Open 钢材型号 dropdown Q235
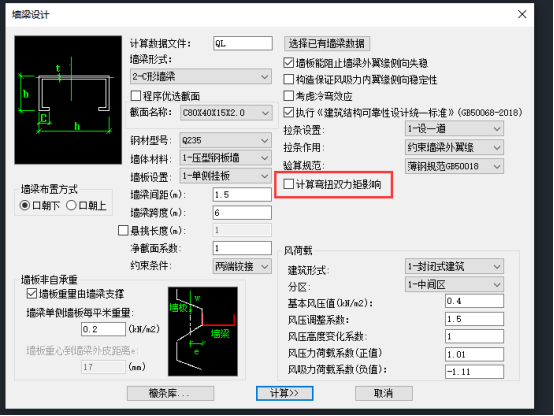The width and height of the screenshot is (554, 416). pos(225,140)
